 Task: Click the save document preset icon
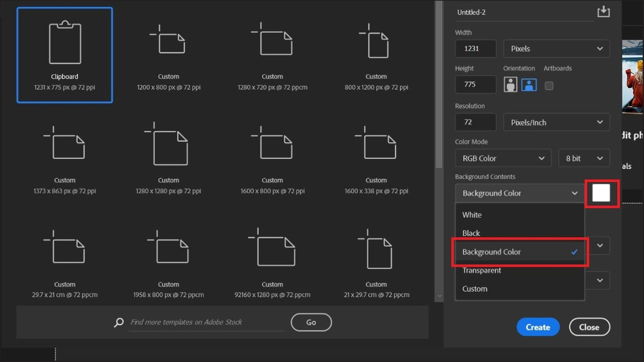(x=603, y=12)
